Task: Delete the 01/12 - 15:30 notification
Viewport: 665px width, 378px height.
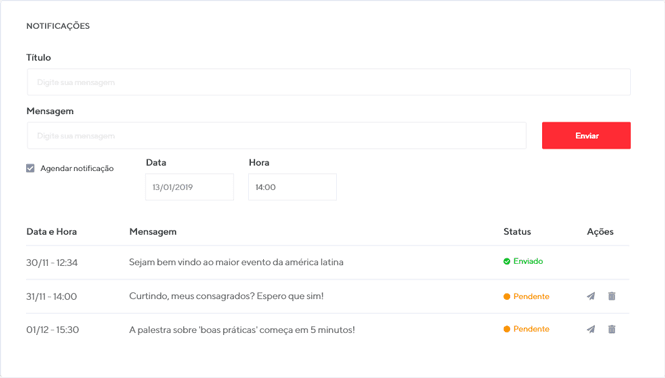Action: (612, 329)
